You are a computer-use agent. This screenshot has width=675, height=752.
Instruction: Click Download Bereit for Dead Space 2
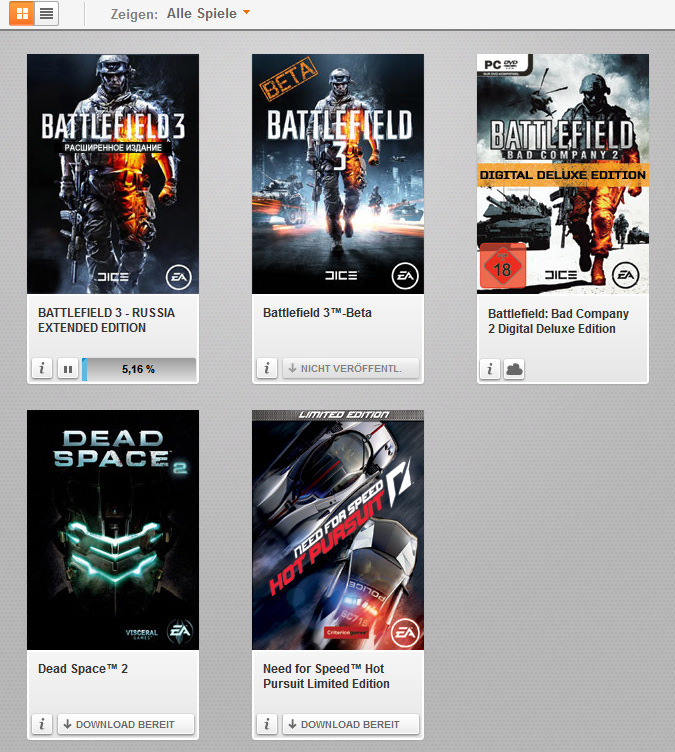126,724
